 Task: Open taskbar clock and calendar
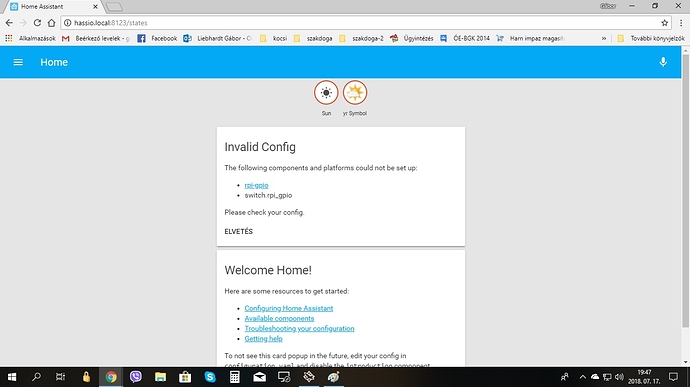coord(644,377)
